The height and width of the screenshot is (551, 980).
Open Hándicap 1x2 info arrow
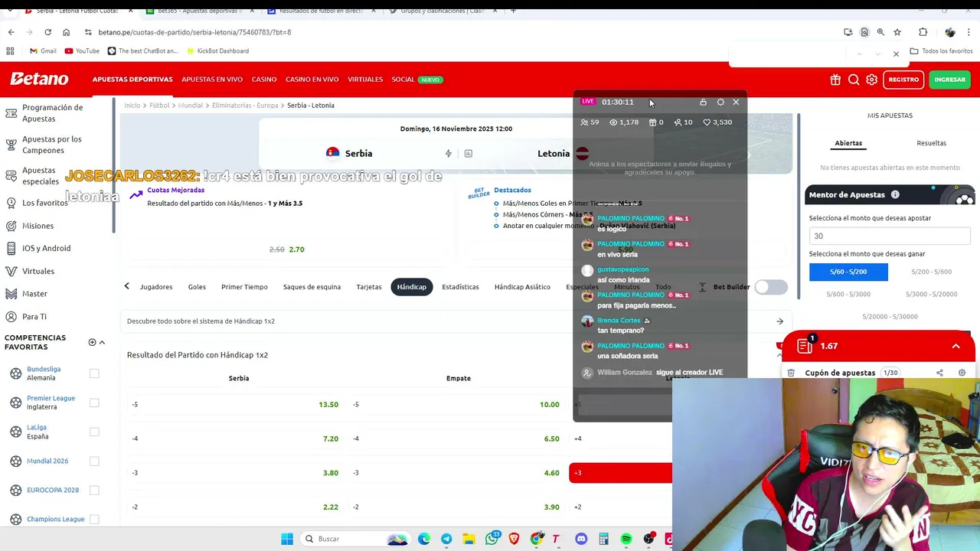(779, 321)
